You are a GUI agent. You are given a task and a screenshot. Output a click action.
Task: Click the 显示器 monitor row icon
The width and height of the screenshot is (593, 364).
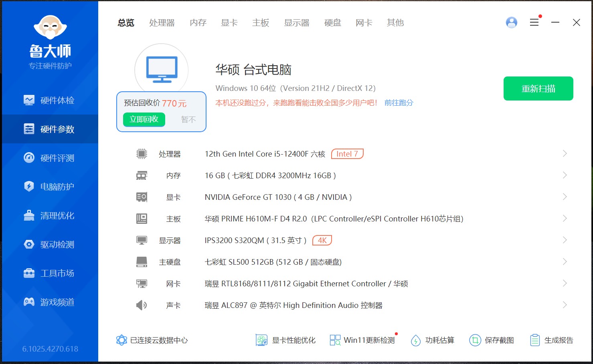click(142, 240)
